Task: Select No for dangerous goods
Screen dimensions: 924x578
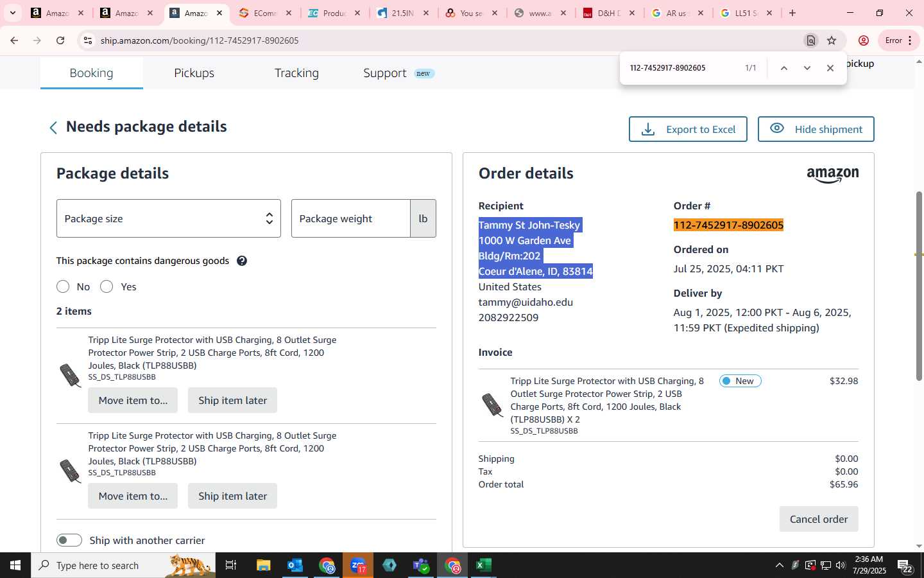Action: pyautogui.click(x=63, y=286)
